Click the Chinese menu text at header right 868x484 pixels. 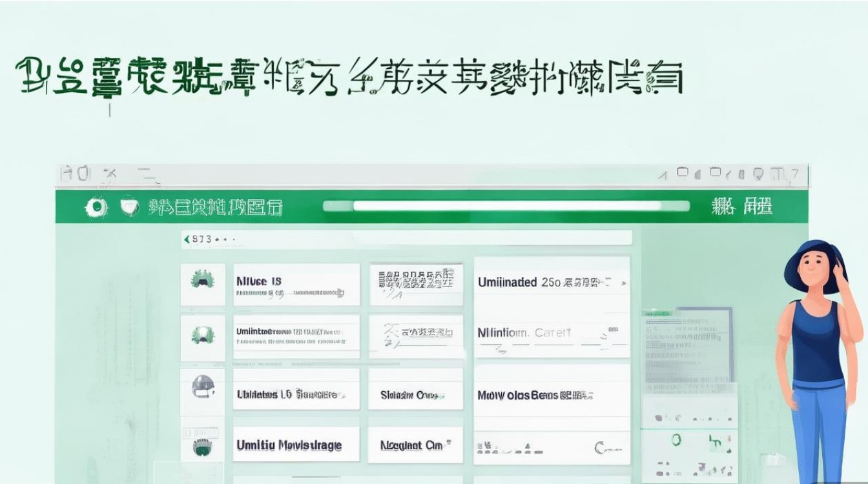point(741,207)
